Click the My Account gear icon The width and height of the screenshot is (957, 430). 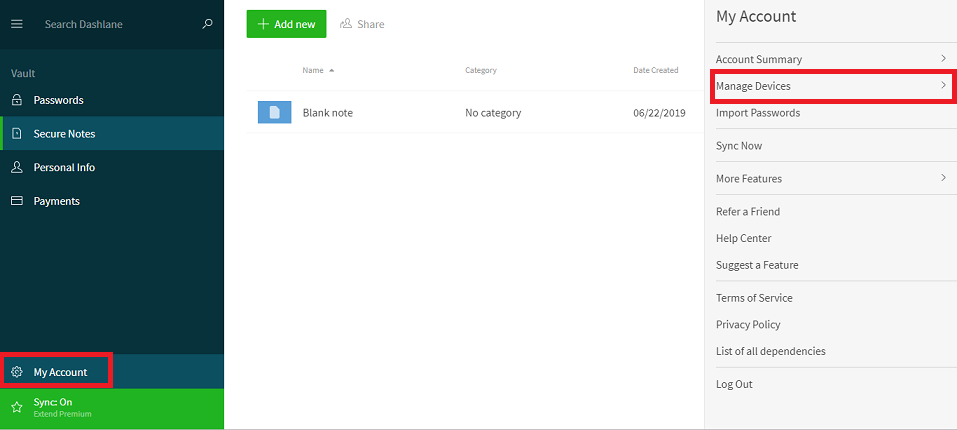pos(17,372)
